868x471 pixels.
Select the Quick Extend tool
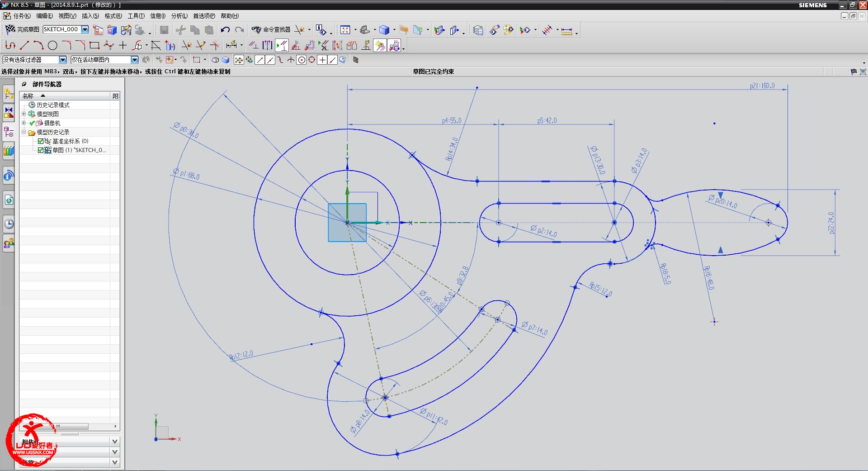coord(200,45)
